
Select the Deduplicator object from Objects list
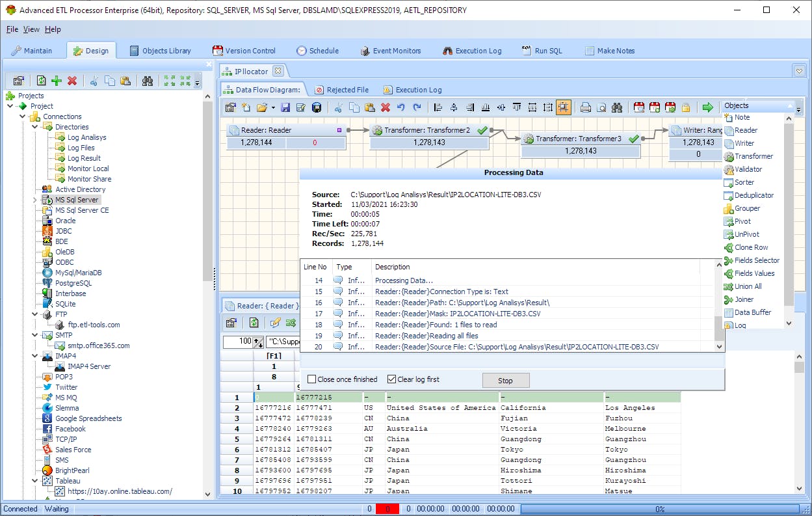(753, 195)
